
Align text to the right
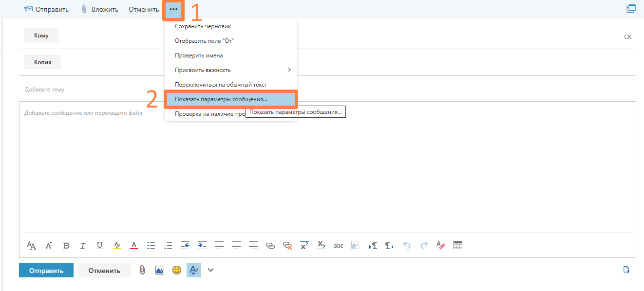(253, 245)
